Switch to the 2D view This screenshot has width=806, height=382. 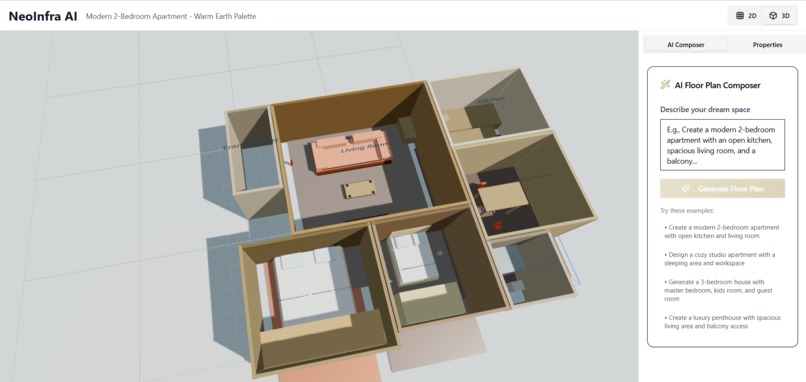(x=746, y=16)
